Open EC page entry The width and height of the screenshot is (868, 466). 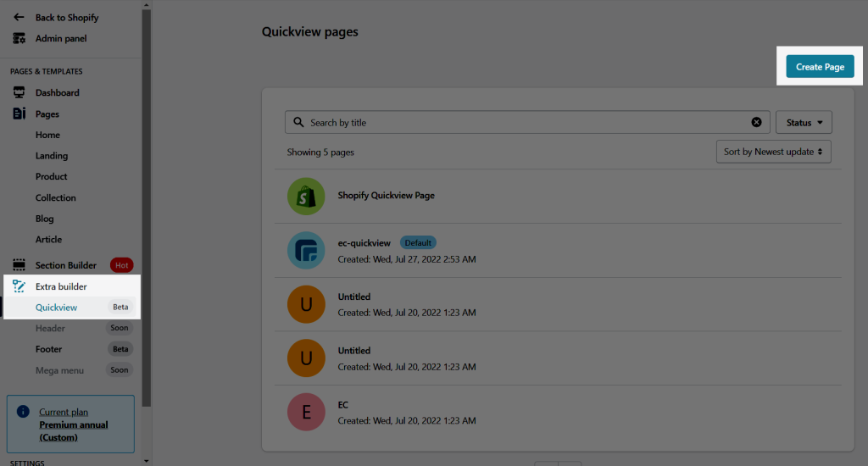click(342, 404)
